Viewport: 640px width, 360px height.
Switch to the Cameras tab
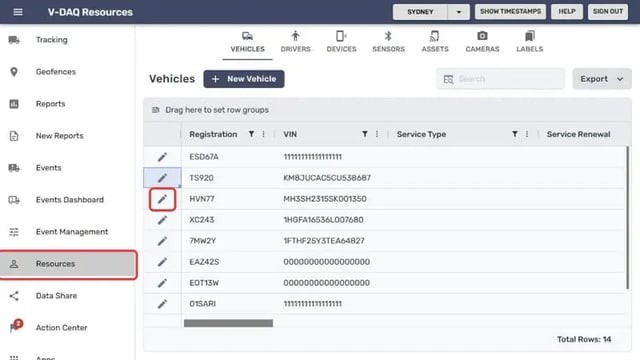[482, 42]
